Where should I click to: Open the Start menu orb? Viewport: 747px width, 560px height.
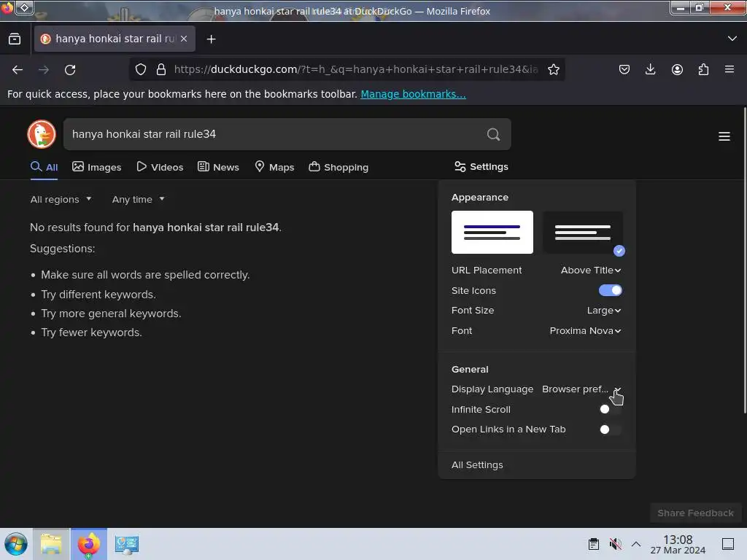[x=16, y=544]
